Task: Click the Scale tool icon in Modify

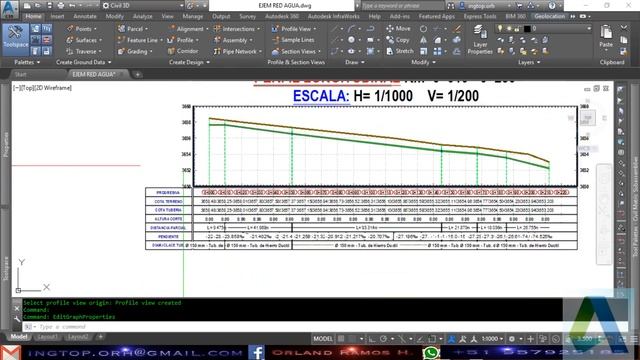Action: point(424,51)
